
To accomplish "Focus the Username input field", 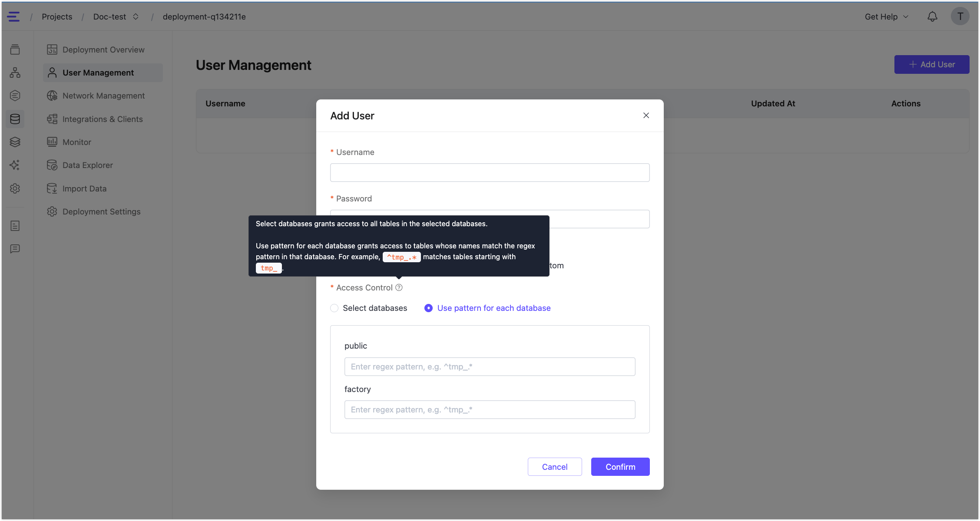I will click(490, 172).
